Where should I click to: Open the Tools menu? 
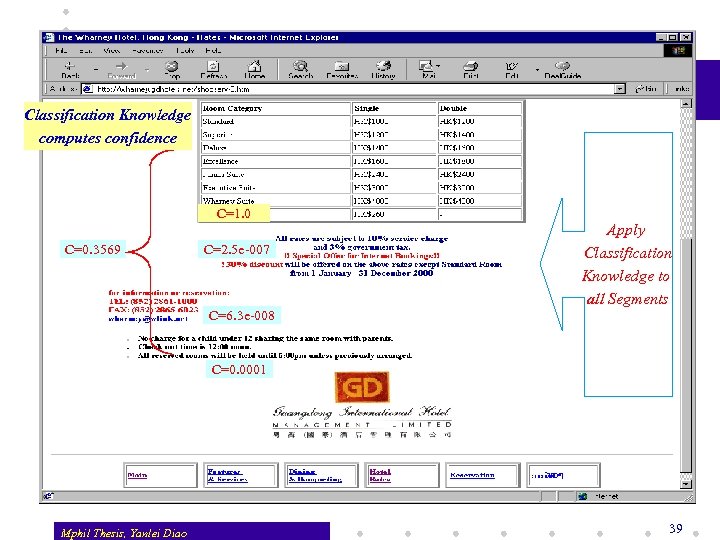pyautogui.click(x=185, y=51)
